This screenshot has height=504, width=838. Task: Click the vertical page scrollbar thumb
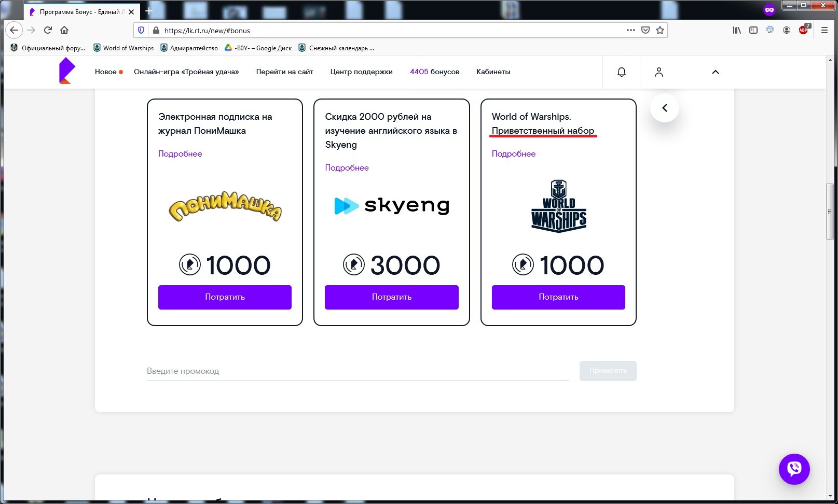(830, 212)
